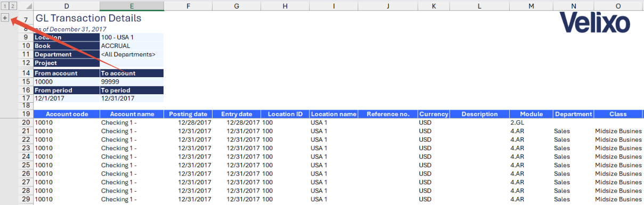Click the <All Departments> value cell
The height and width of the screenshot is (205, 644).
tap(132, 54)
